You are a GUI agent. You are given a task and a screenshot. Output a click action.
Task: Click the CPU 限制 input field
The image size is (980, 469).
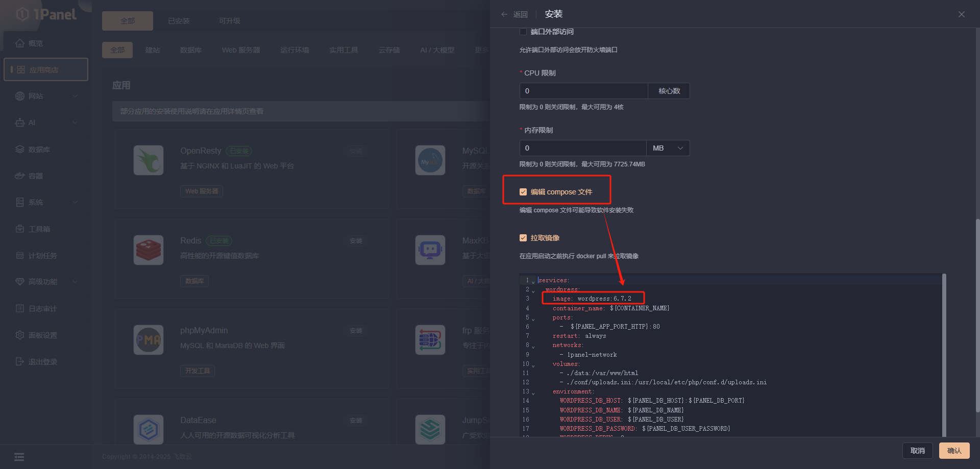(x=584, y=91)
